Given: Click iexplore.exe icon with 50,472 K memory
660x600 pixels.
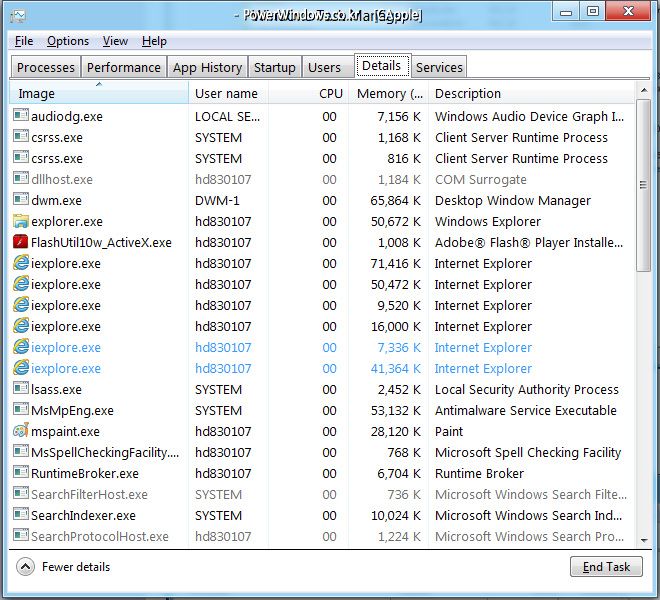Looking at the screenshot, I should [21, 283].
